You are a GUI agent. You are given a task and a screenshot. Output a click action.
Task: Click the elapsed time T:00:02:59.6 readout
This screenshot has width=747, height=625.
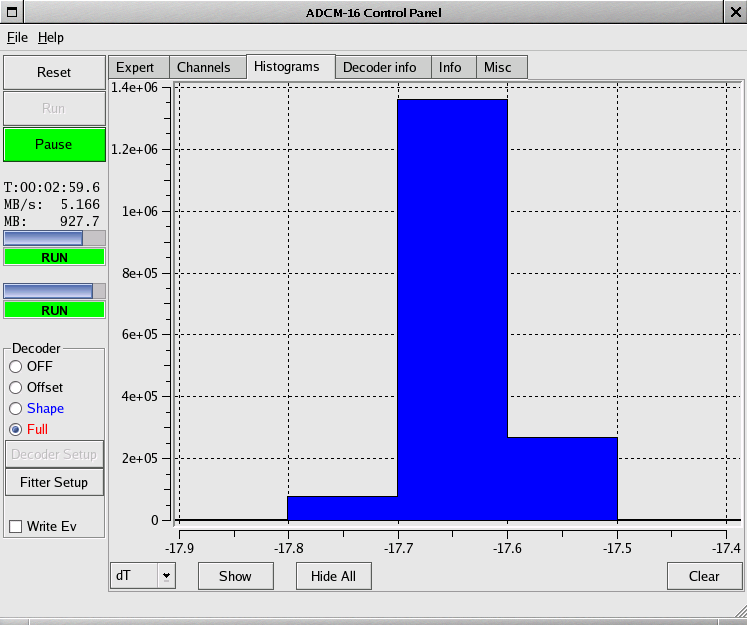click(x=52, y=187)
